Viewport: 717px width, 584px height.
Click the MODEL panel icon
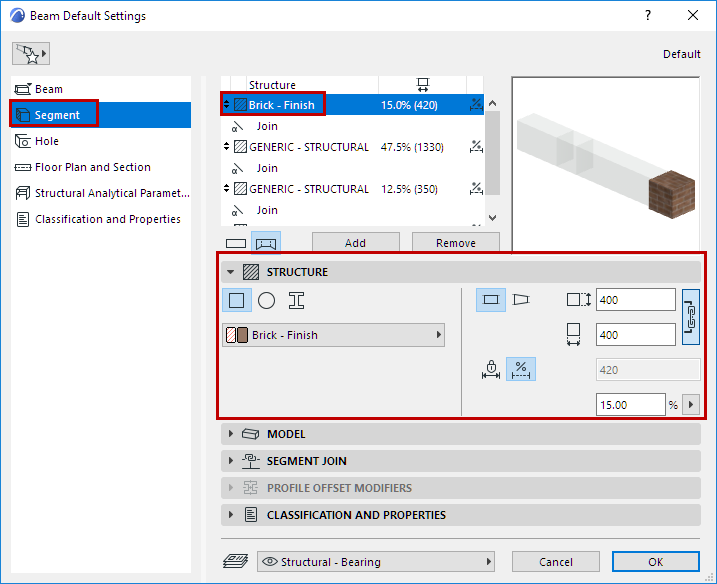251,434
